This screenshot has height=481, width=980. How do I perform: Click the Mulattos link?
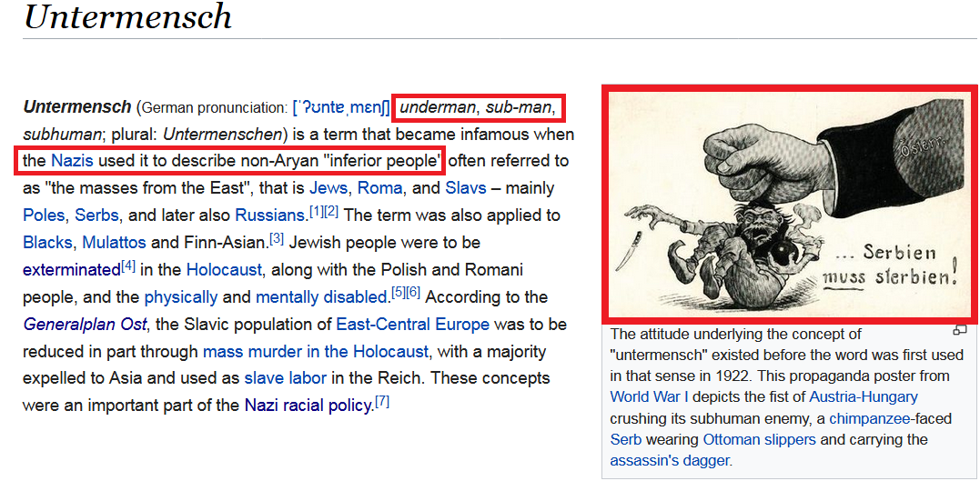tap(114, 243)
